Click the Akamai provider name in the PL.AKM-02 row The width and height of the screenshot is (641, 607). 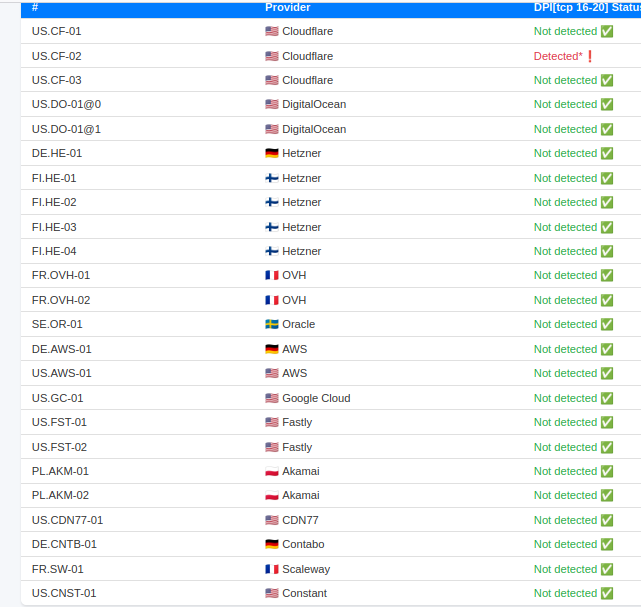(300, 495)
